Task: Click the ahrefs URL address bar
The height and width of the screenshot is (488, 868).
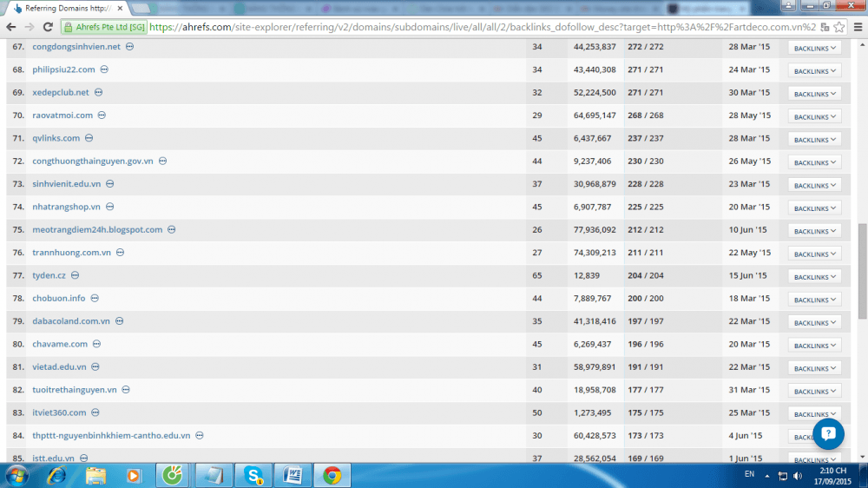Action: [482, 27]
